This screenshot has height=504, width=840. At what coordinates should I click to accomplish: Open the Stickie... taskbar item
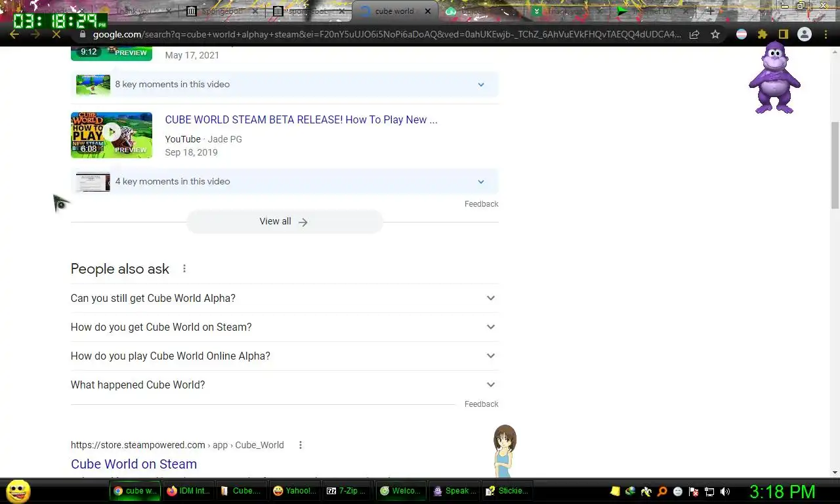507,491
